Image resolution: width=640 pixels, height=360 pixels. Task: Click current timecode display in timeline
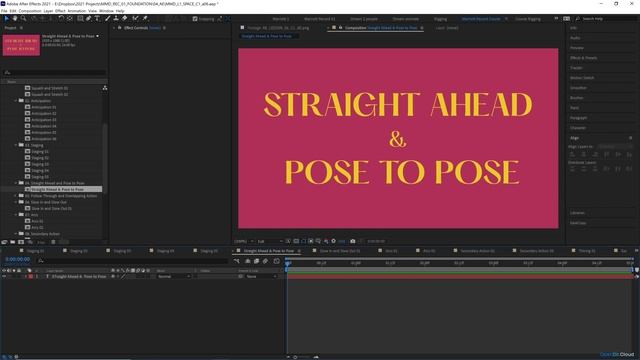[18, 259]
